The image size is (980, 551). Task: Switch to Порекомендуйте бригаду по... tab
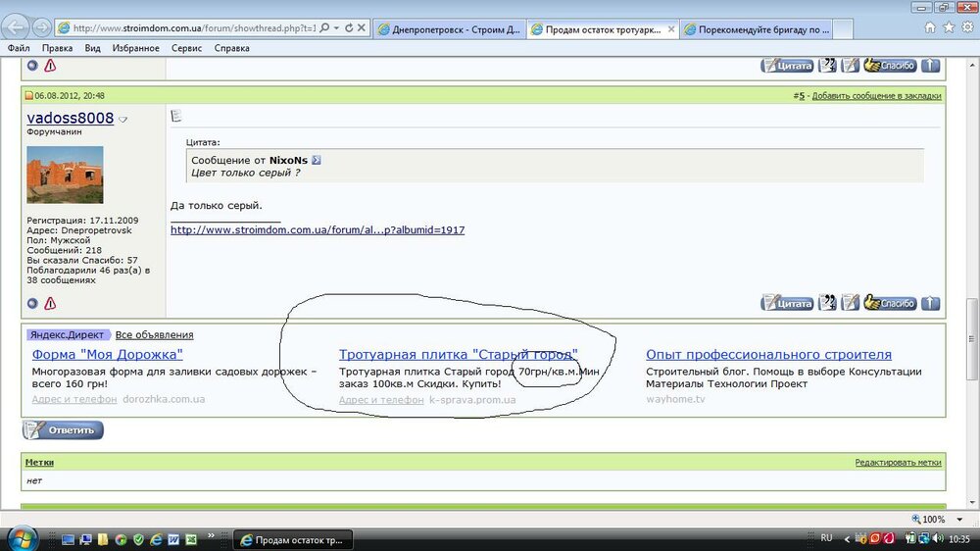click(757, 29)
